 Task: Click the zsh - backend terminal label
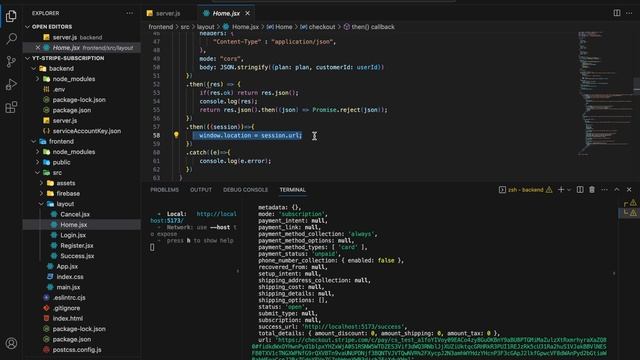(x=525, y=190)
